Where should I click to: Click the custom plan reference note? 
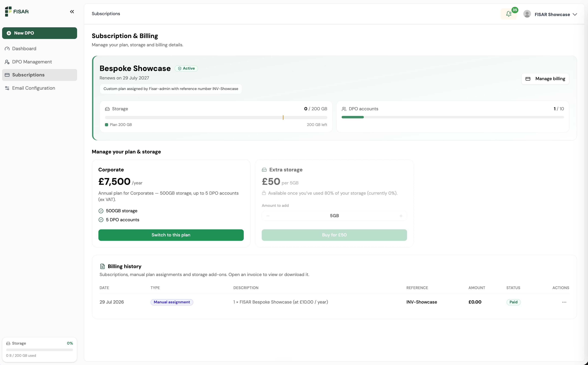(171, 89)
